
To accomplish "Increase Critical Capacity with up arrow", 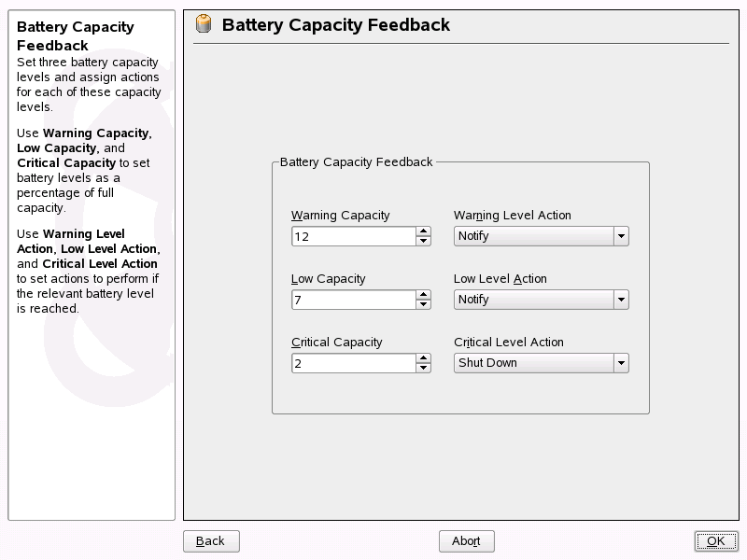I will 423,358.
